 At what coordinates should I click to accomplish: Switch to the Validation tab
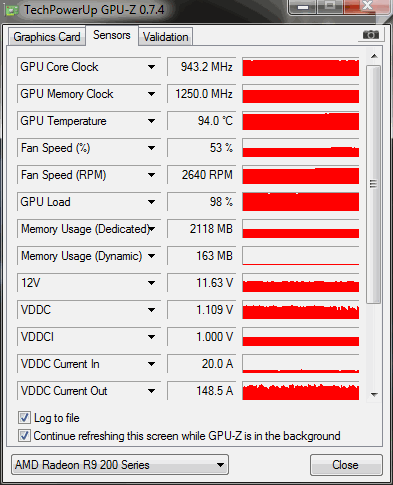166,37
